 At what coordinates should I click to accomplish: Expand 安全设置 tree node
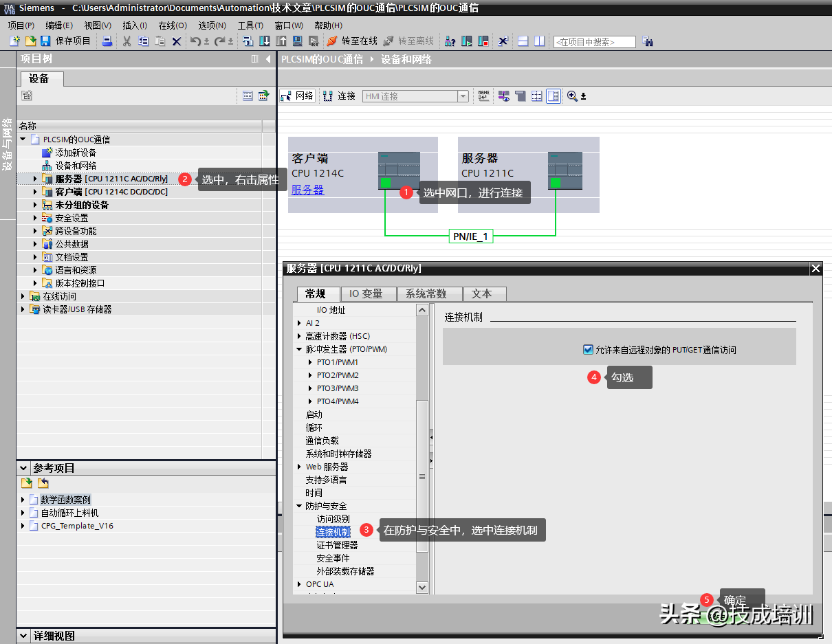tap(35, 218)
